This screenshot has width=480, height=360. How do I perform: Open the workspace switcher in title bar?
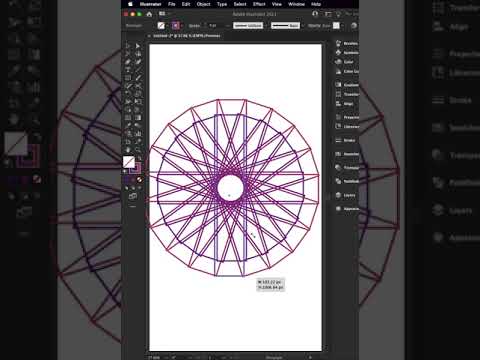coord(329,14)
